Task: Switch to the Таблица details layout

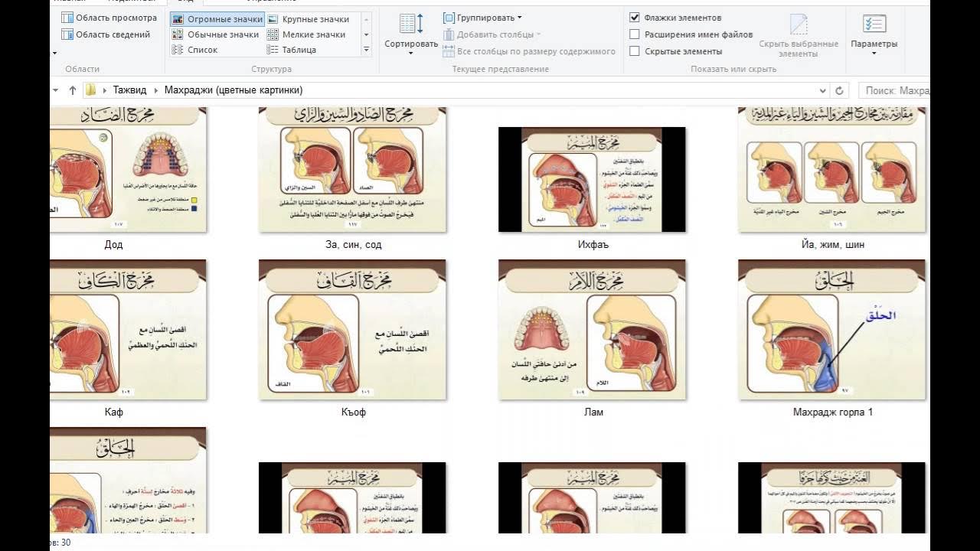Action: click(292, 50)
